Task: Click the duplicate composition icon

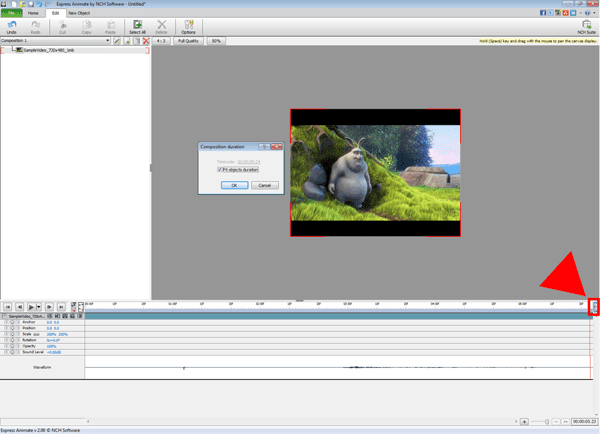Action: click(137, 41)
